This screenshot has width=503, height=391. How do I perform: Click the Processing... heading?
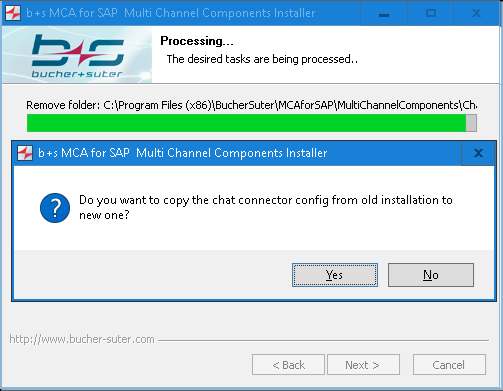[x=197, y=41]
